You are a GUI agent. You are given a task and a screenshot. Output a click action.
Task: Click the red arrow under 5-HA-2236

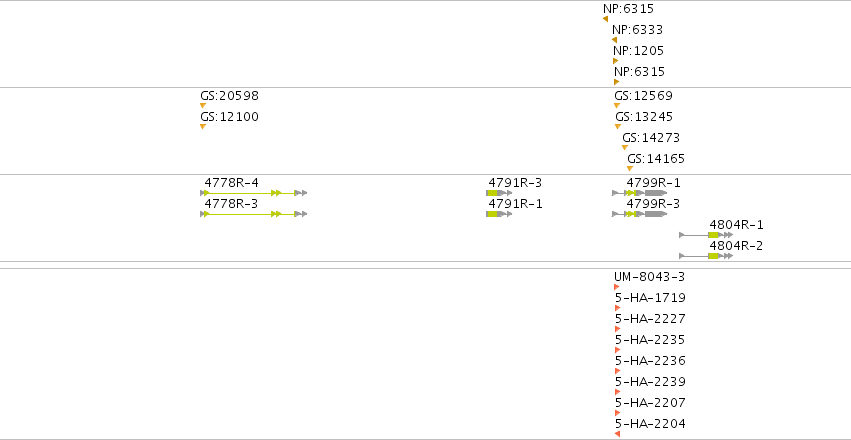click(618, 371)
